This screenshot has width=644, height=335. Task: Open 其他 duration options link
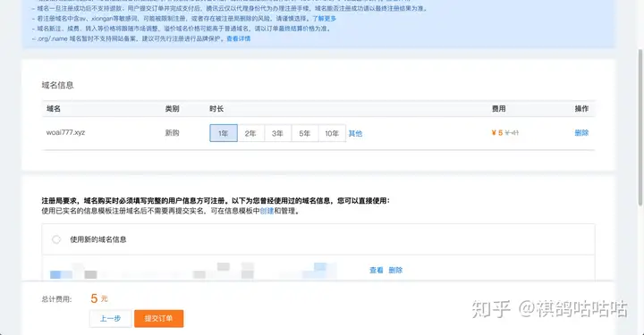pyautogui.click(x=355, y=134)
